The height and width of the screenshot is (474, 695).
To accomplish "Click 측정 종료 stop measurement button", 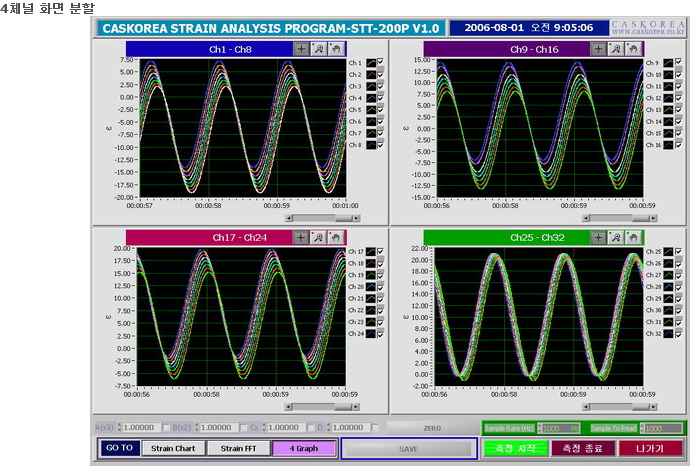I will coord(582,448).
